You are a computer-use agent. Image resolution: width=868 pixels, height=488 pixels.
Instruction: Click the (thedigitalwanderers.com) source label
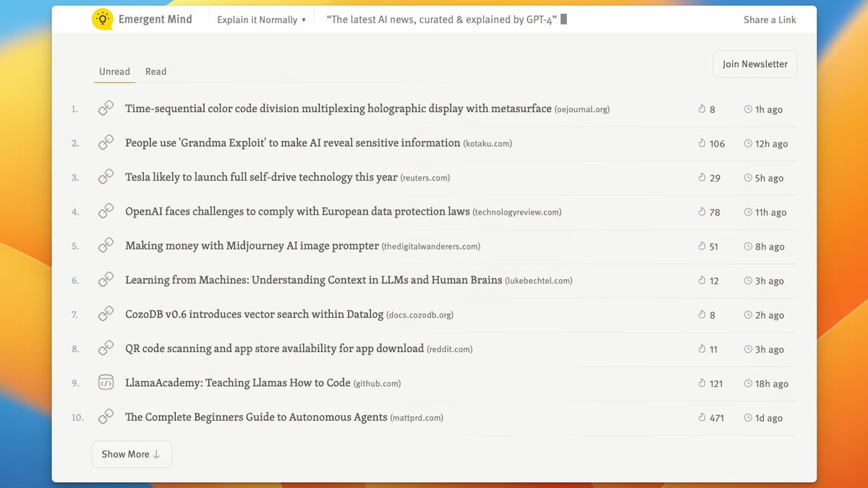point(431,247)
